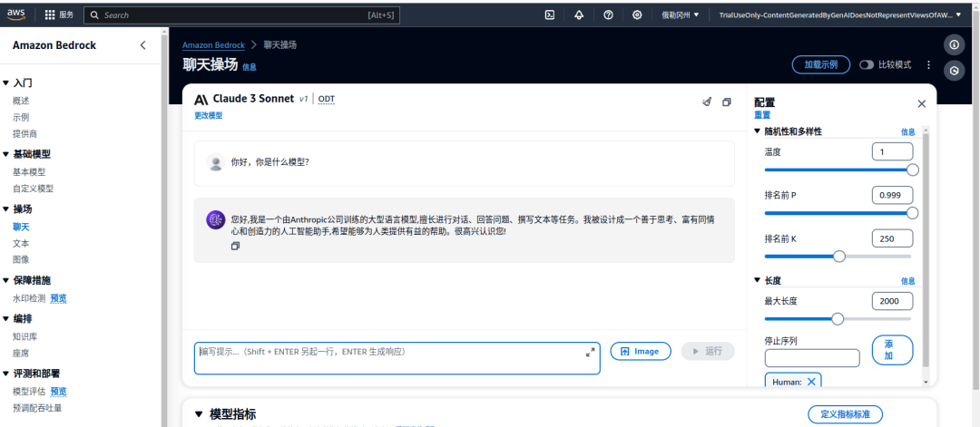Image resolution: width=980 pixels, height=427 pixels.
Task: Collapse the 随机性和多样性 section
Action: tap(759, 131)
